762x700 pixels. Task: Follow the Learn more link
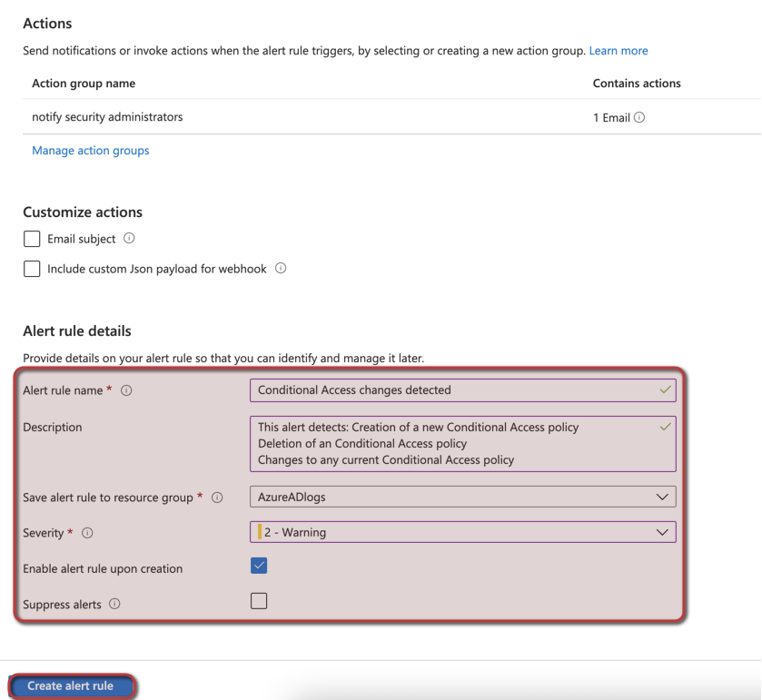point(618,51)
